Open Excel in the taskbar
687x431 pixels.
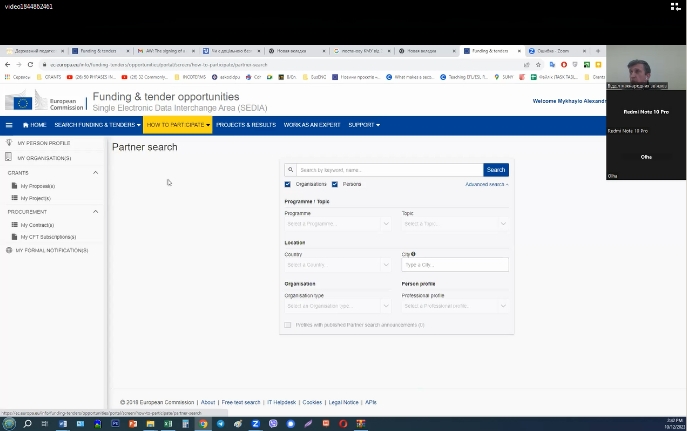click(x=168, y=424)
